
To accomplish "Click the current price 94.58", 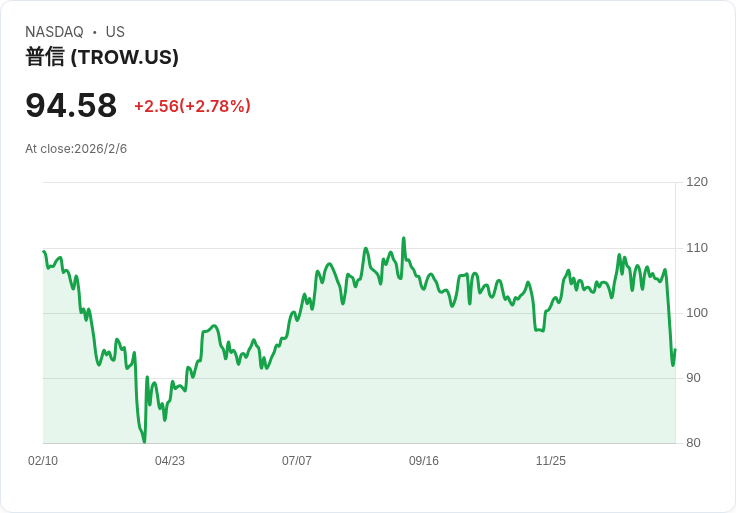I will click(x=71, y=105).
